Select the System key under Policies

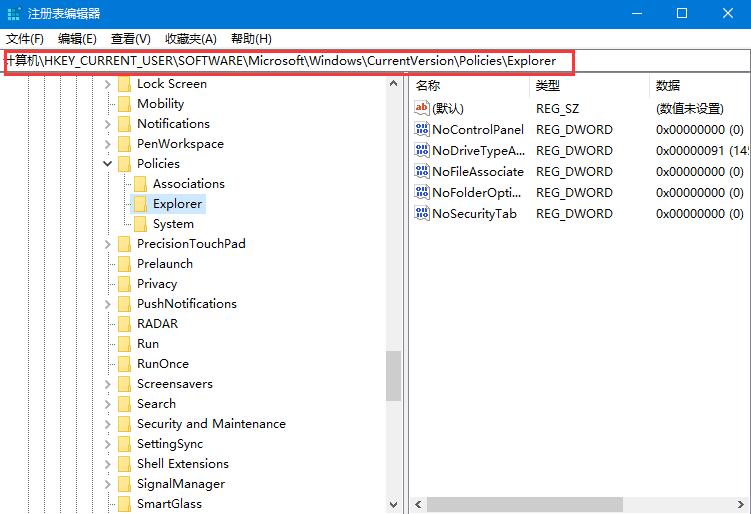click(x=173, y=224)
